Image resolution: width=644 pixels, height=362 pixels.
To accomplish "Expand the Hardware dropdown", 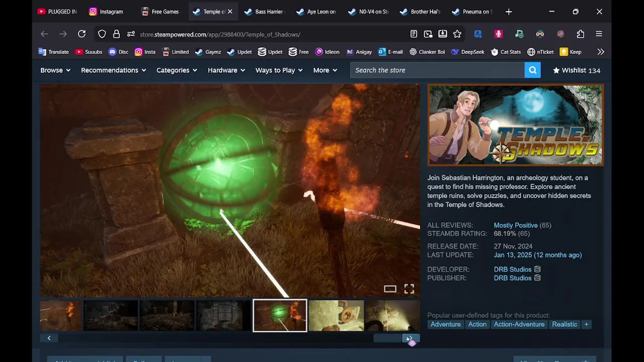I will 226,70.
